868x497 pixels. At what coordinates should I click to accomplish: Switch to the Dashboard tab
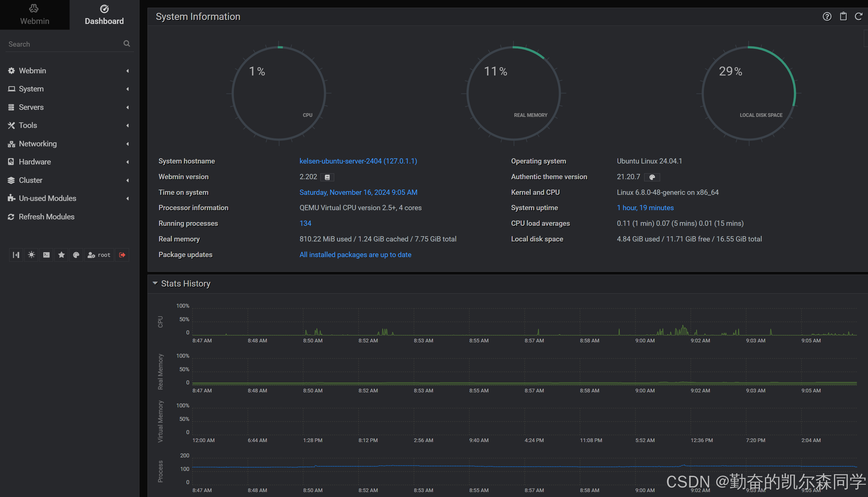coord(104,15)
